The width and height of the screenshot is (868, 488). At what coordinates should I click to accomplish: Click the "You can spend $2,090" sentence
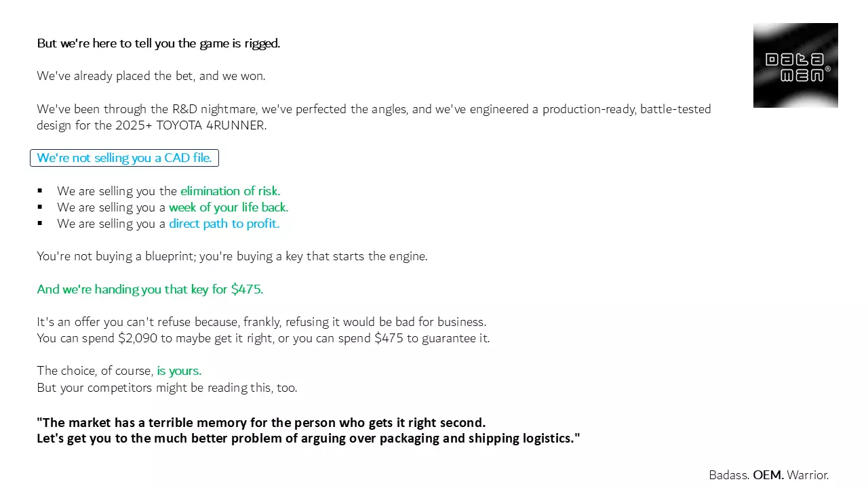tap(263, 338)
